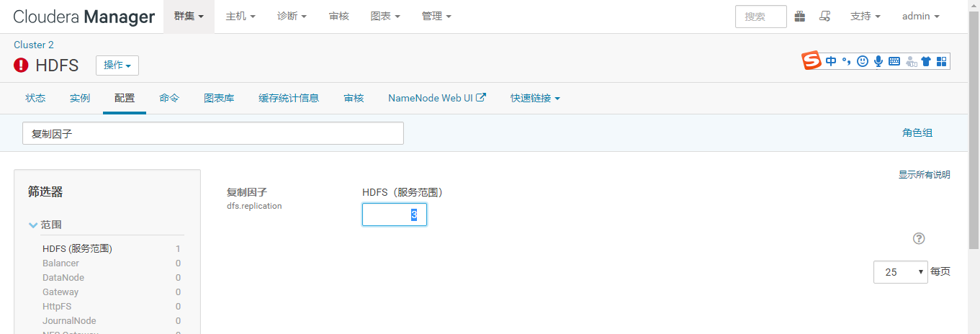Go to 审核 in top navigation
Viewport: 980px width, 334px height.
coord(339,16)
